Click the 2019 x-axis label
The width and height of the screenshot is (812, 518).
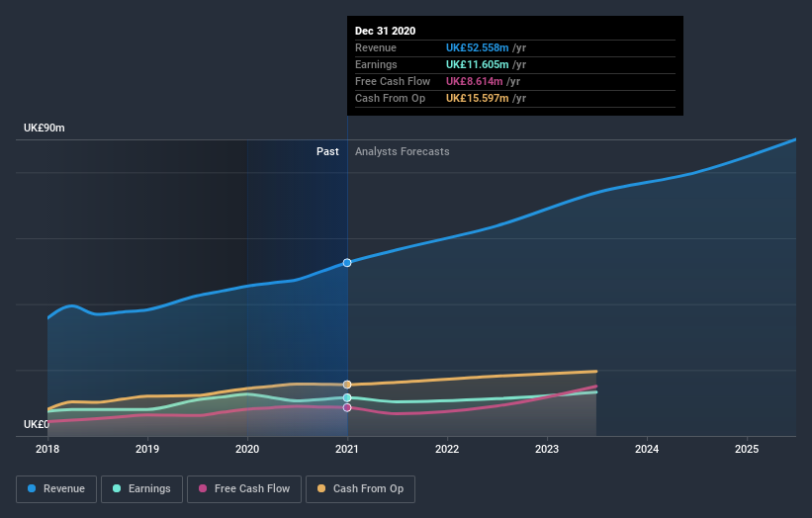[x=147, y=449]
